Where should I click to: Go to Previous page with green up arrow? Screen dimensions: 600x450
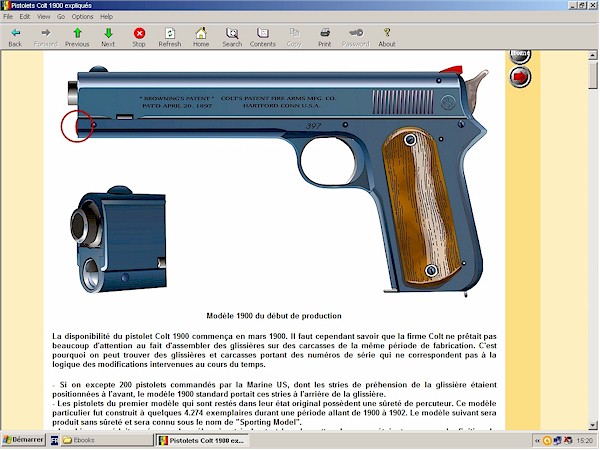(77, 33)
